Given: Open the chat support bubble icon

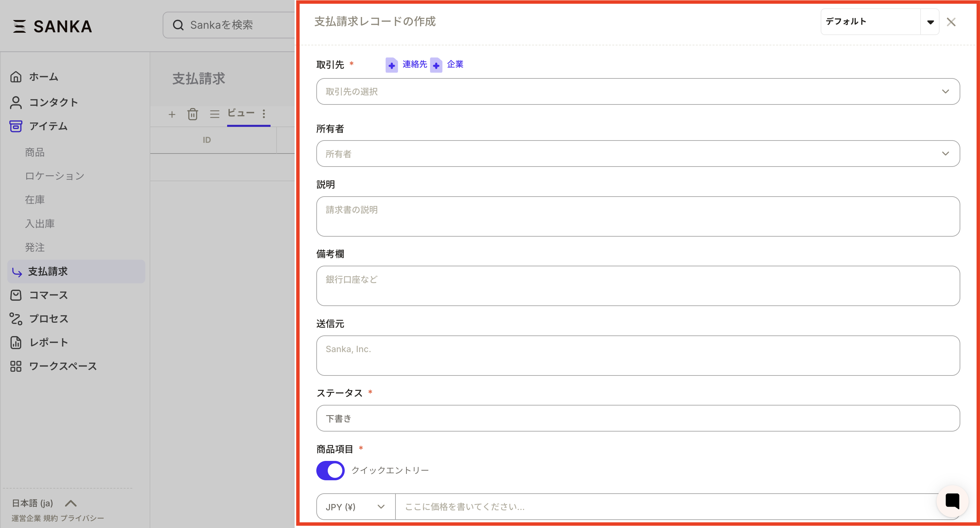Looking at the screenshot, I should (952, 501).
